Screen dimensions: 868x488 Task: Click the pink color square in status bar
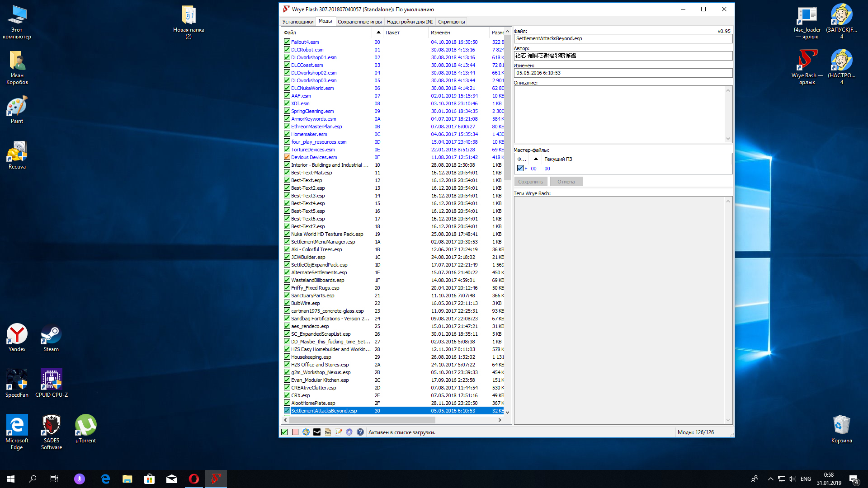point(295,432)
